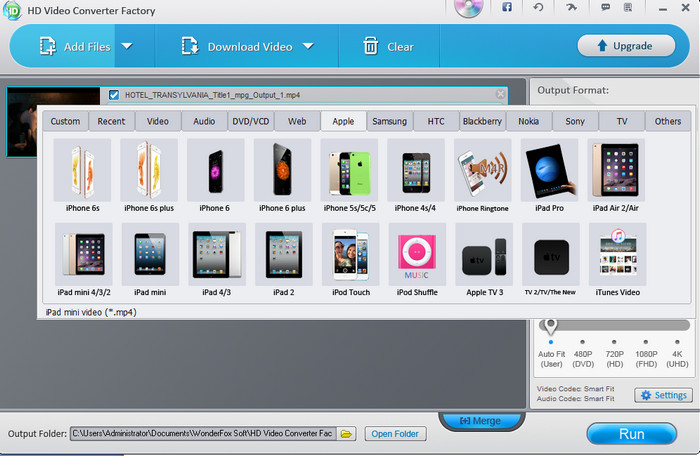Click the Output Folder path field
The height and width of the screenshot is (456, 700).
(203, 433)
